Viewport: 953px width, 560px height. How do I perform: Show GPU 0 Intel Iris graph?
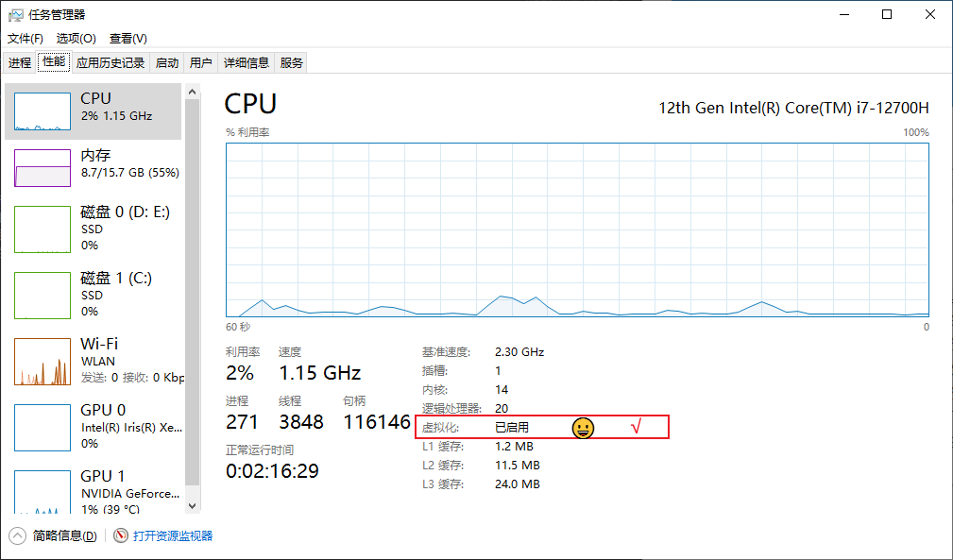point(43,427)
